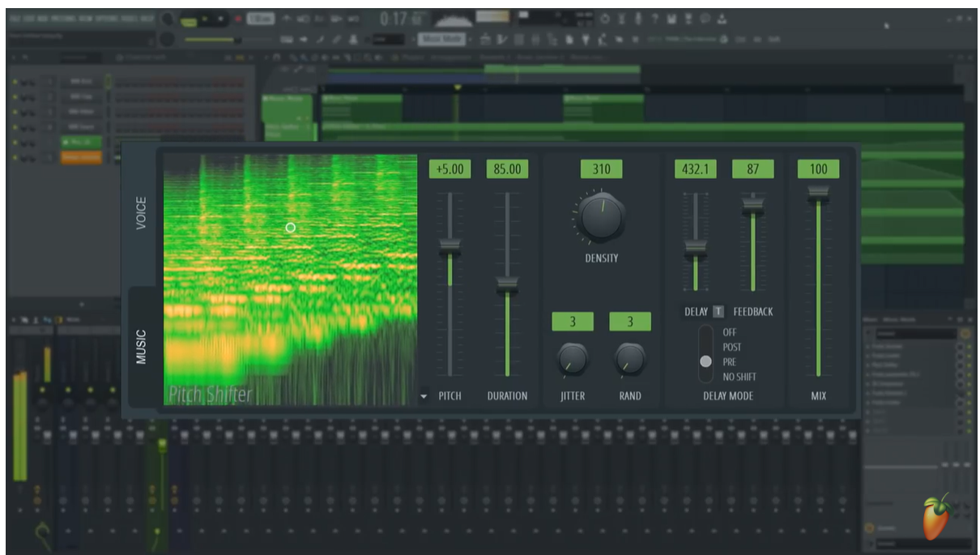This screenshot has height=555, width=980.
Task: Click the Pitch Shifter plugin name label
Action: (x=210, y=395)
